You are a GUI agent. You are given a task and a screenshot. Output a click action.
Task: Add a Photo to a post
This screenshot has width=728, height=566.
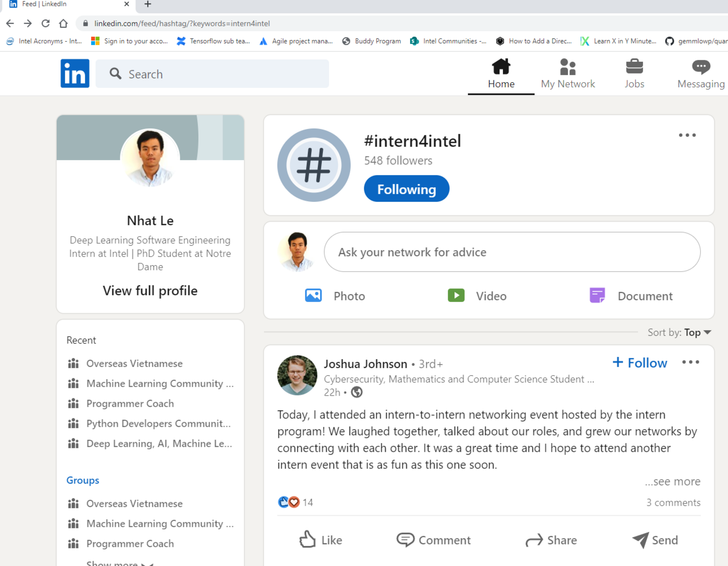[x=335, y=296]
